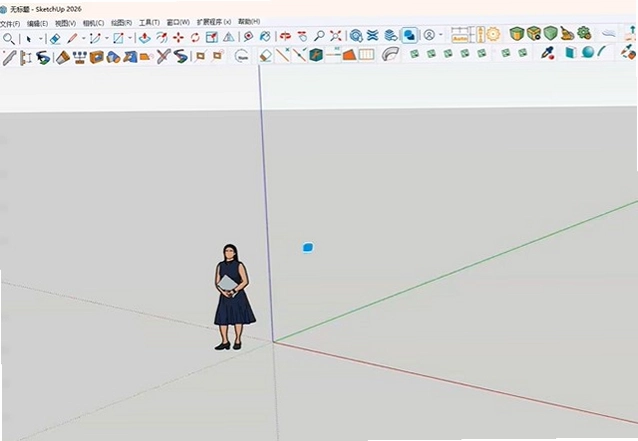638x441 pixels.
Task: Open the 工具(T) menu
Action: coord(149,22)
